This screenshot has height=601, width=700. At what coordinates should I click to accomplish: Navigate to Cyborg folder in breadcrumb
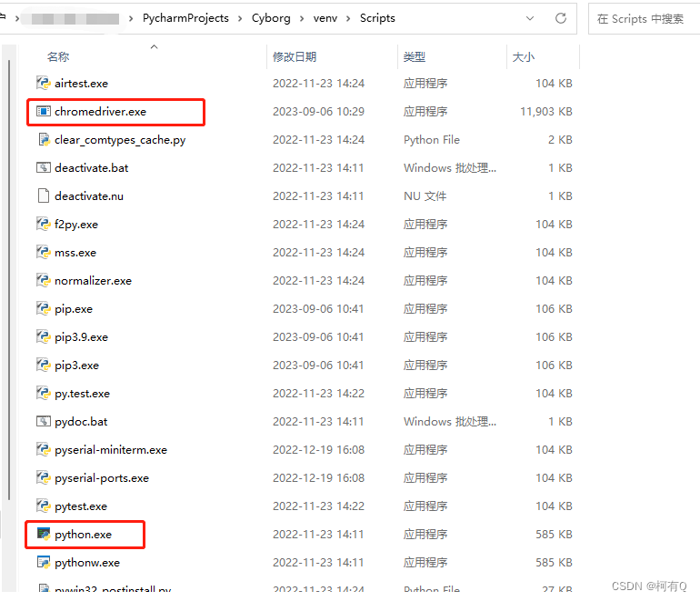click(x=271, y=18)
